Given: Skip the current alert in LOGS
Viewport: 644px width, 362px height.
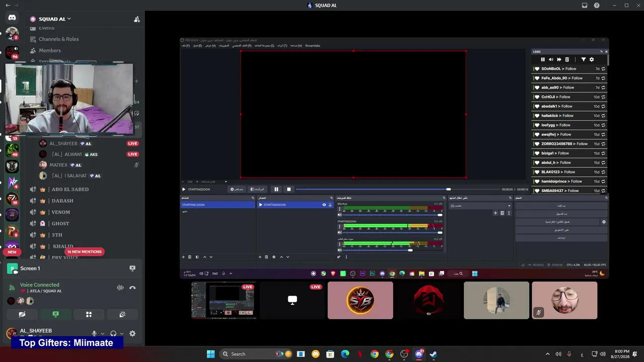Looking at the screenshot, I should (x=559, y=59).
